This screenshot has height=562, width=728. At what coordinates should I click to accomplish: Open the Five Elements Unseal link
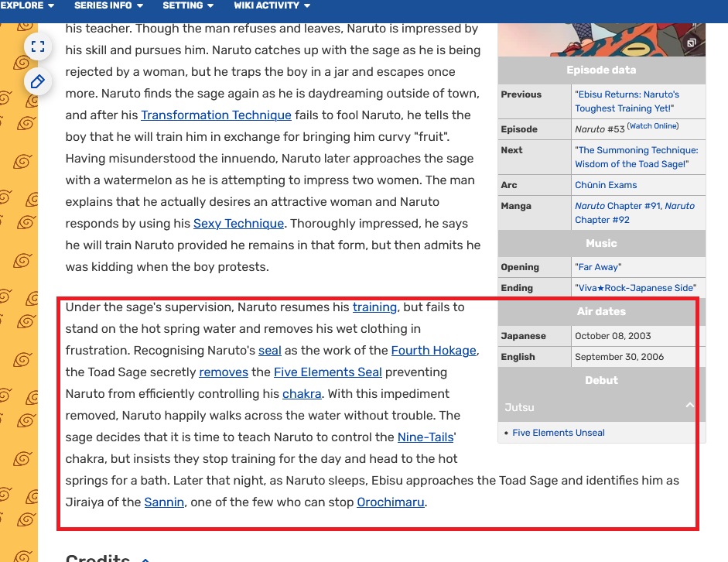click(x=559, y=433)
